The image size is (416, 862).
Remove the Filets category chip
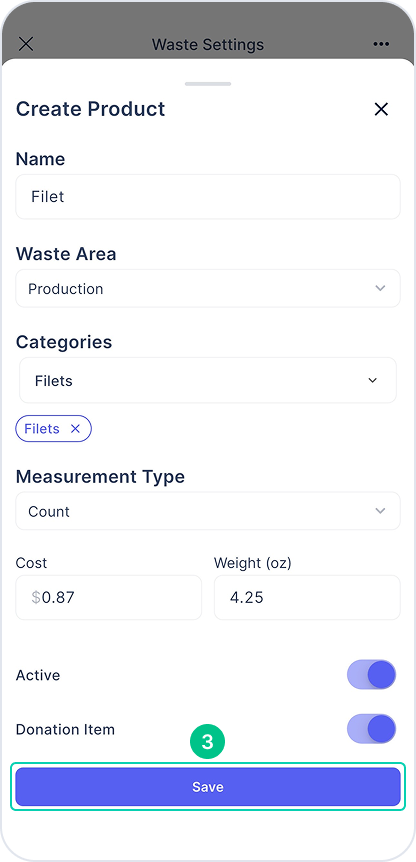point(75,429)
